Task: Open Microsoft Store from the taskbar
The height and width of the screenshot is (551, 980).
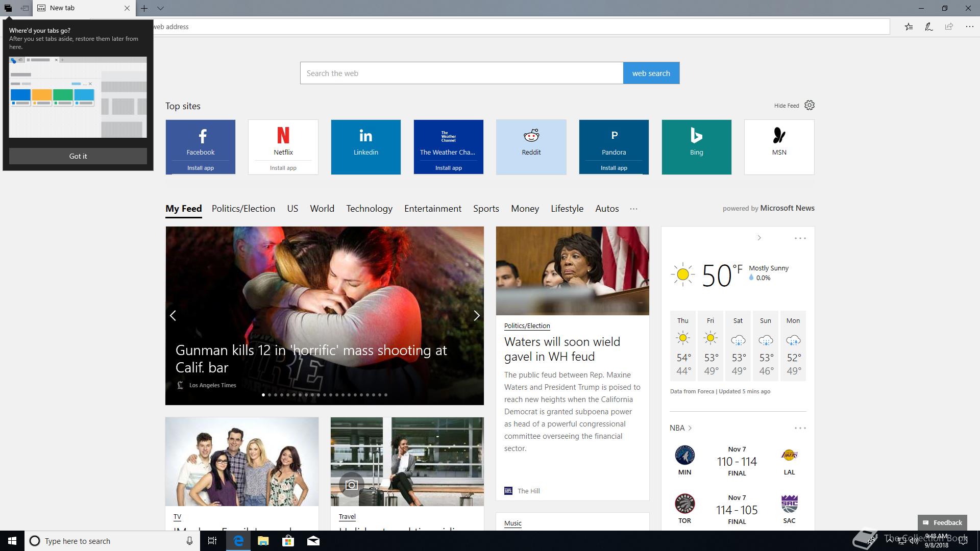Action: [288, 541]
